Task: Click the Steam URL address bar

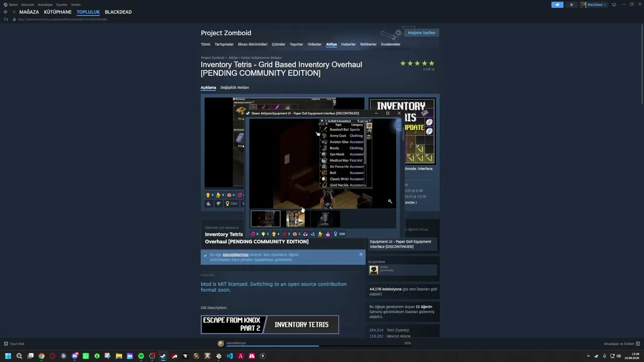Action: [62, 19]
